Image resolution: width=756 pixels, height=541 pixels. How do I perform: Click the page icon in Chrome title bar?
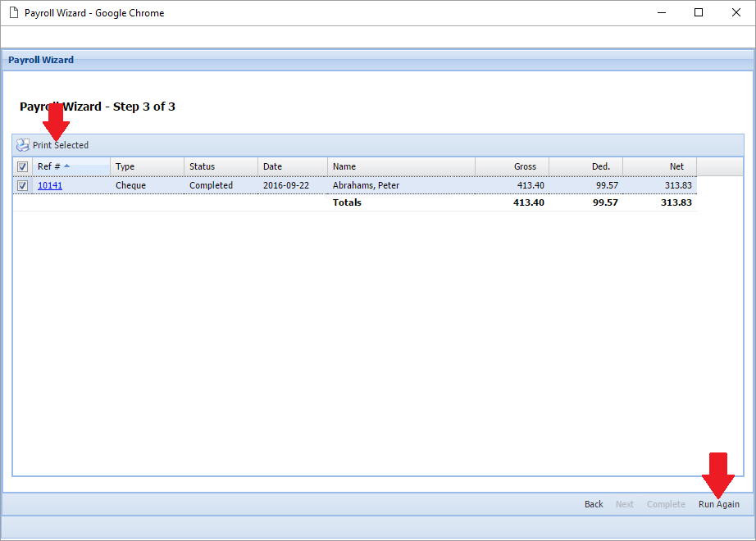tap(14, 12)
